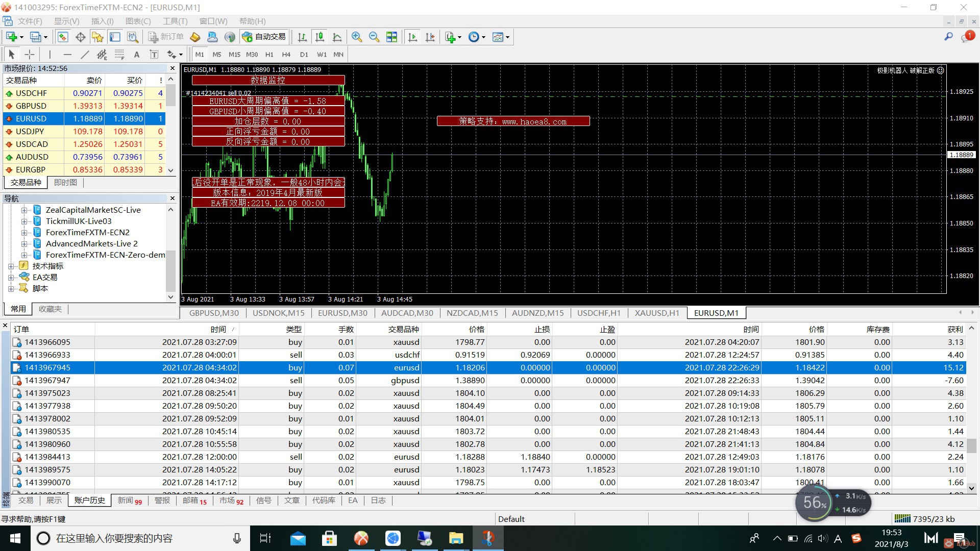Select the equidistant channel tool
Viewport: 980px width, 551px height.
[102, 54]
